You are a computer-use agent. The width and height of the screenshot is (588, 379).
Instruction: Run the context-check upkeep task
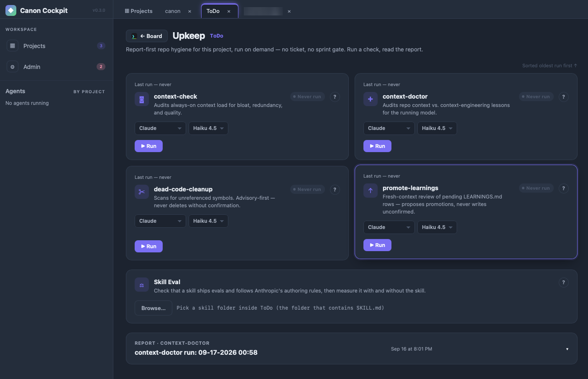pyautogui.click(x=148, y=146)
